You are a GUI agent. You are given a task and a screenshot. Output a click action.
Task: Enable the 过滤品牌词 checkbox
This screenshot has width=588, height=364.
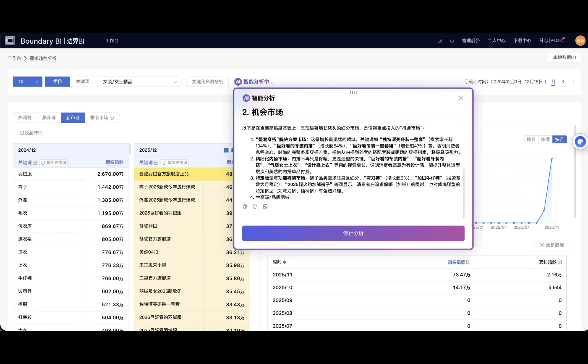click(15, 133)
